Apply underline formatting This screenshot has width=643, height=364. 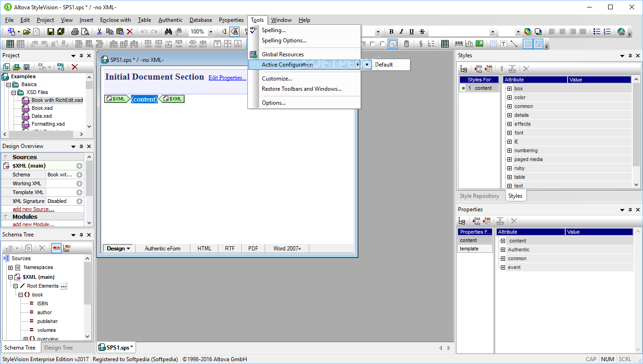(412, 32)
